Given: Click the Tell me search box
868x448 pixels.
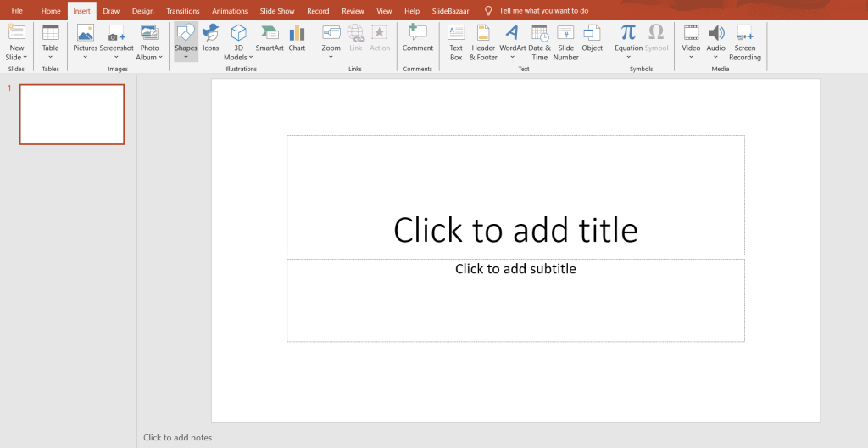Looking at the screenshot, I should click(x=543, y=11).
